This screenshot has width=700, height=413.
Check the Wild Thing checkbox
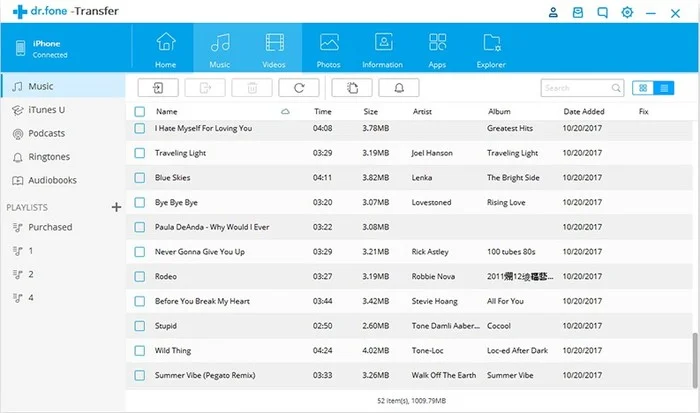point(140,350)
